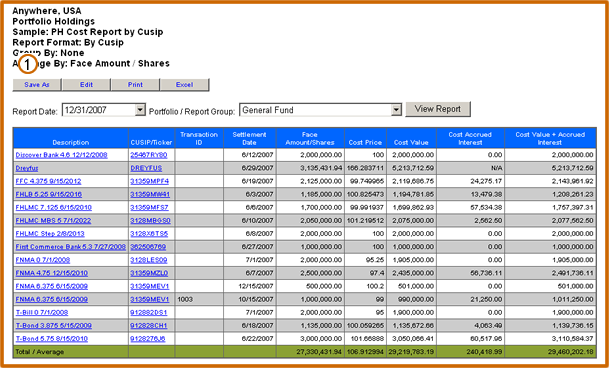Click the Face Amount/Shares column header
Image resolution: width=609 pixels, height=368 pixels.
point(310,138)
